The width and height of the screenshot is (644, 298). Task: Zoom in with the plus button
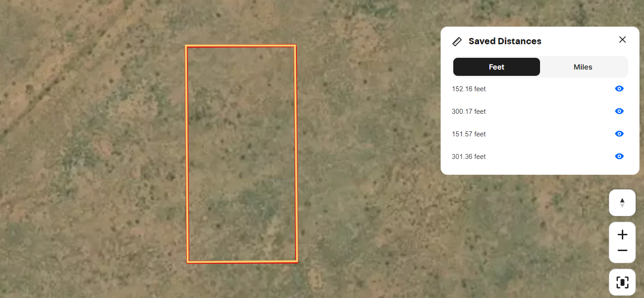(622, 235)
